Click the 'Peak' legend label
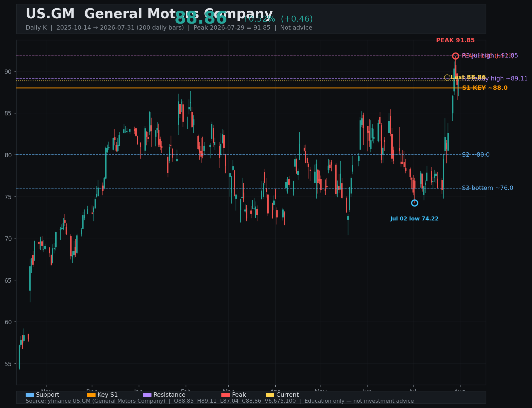 point(239,395)
